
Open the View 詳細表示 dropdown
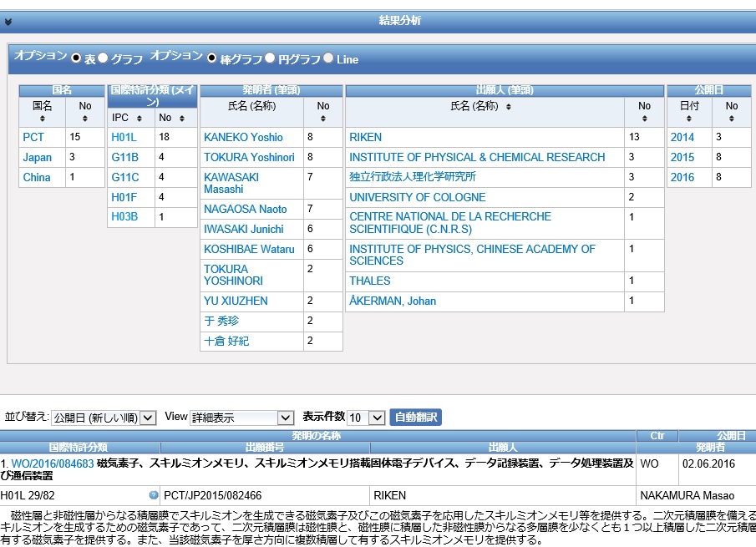click(x=242, y=418)
